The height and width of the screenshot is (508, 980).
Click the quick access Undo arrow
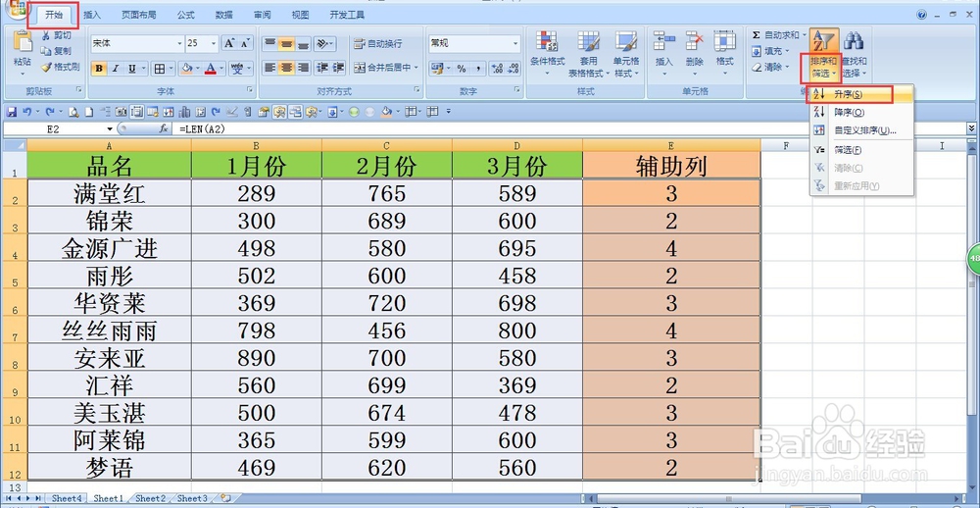[26, 112]
